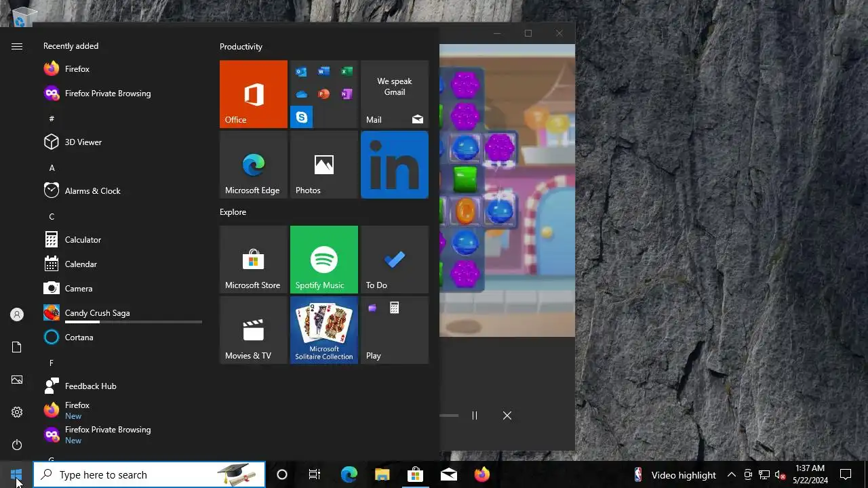Click the PowerPoint icon in Office group tile
The width and height of the screenshot is (868, 488).
tap(323, 94)
